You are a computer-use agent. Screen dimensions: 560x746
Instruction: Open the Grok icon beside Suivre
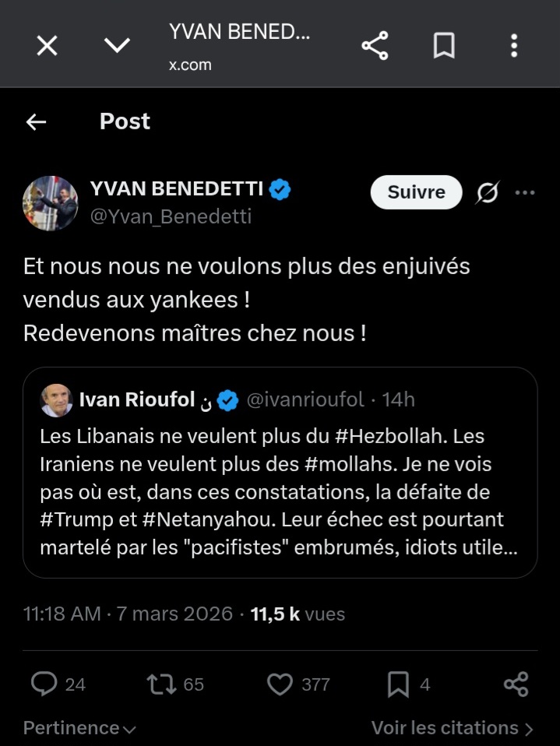pos(488,192)
